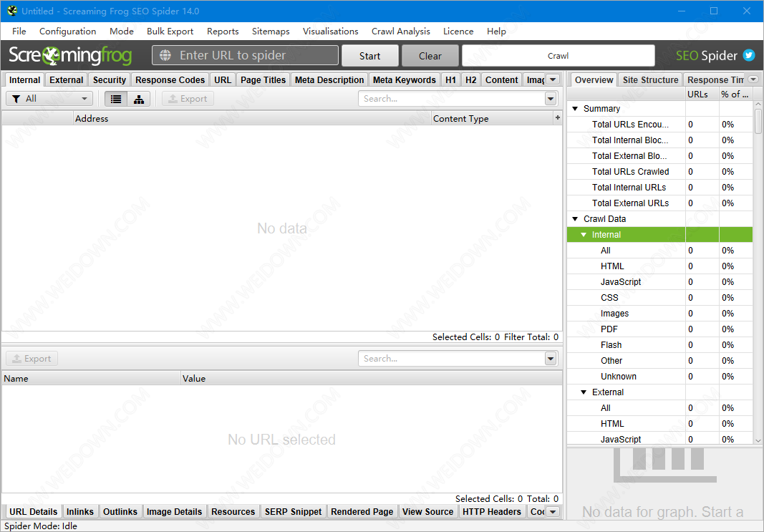Screen dimensions: 764x532
Task: Open the Sitemaps menu
Action: coord(271,32)
